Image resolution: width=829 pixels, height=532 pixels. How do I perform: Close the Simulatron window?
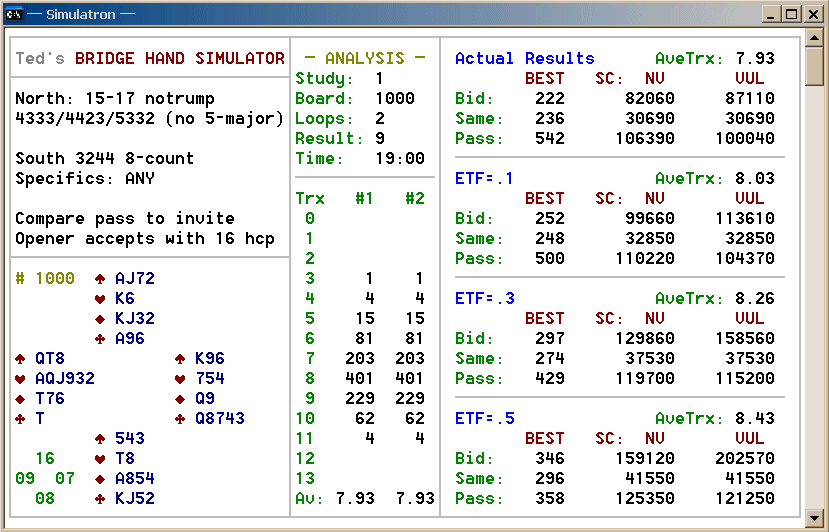tap(813, 14)
